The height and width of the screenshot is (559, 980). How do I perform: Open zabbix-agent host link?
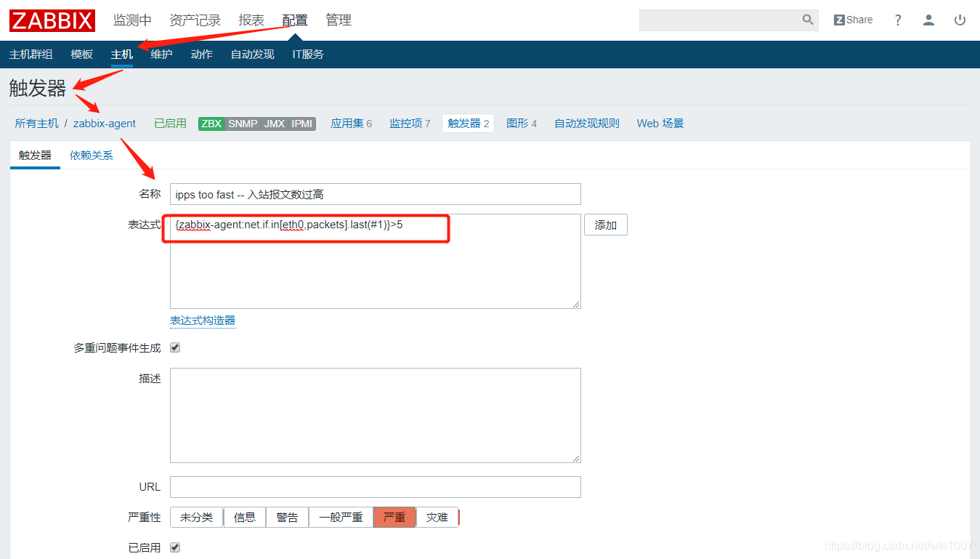tap(105, 124)
